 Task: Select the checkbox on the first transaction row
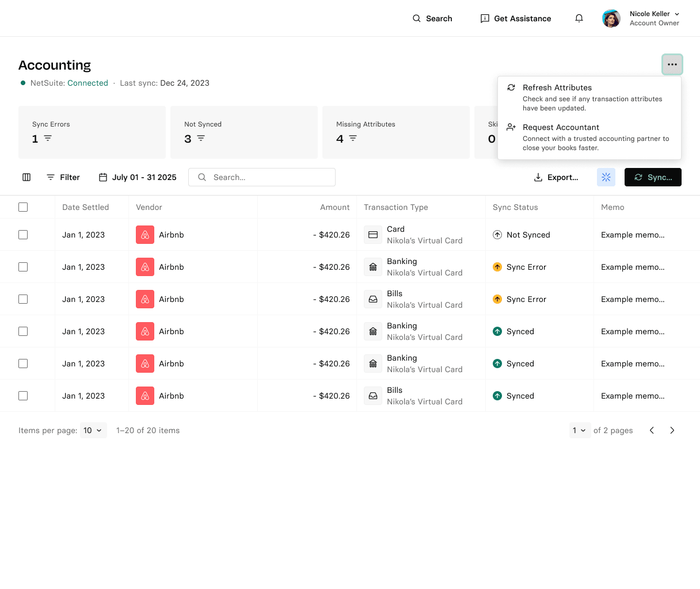coord(23,235)
